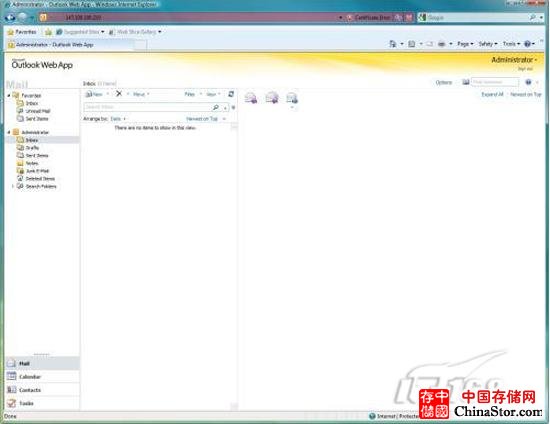The width and height of the screenshot is (550, 424).
Task: Open the IE Tools menu
Action: 511,44
